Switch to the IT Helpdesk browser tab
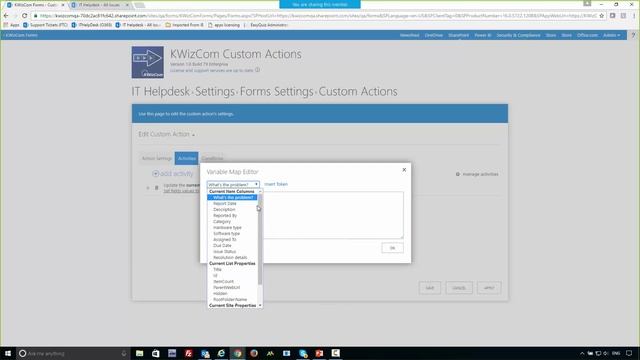 (100, 5)
